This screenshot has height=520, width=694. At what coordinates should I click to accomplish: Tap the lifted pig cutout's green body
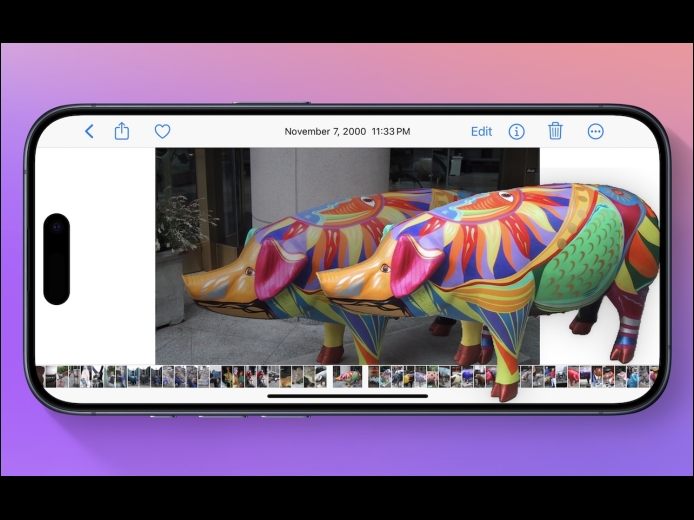(580, 261)
